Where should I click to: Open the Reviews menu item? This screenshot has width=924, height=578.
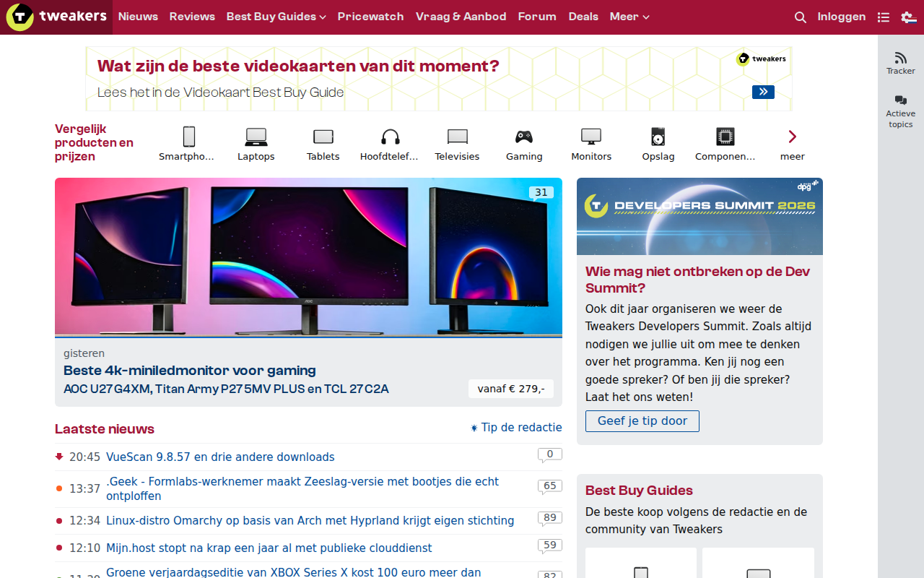click(192, 17)
